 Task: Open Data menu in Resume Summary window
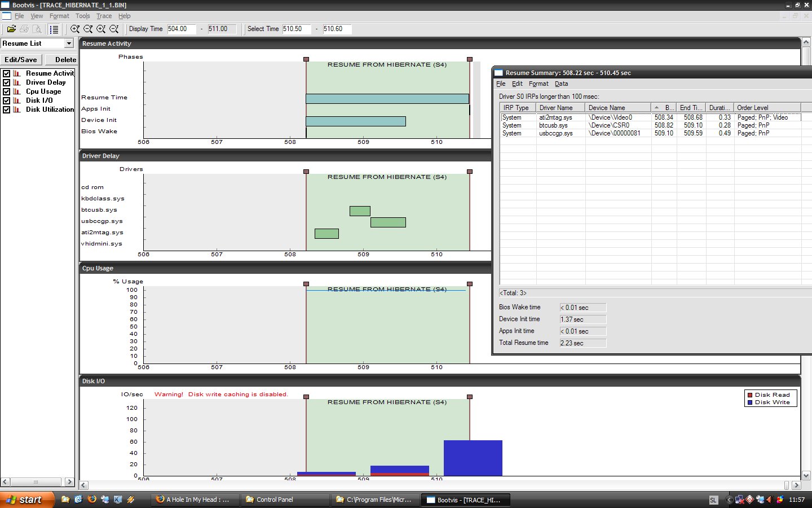click(x=561, y=84)
